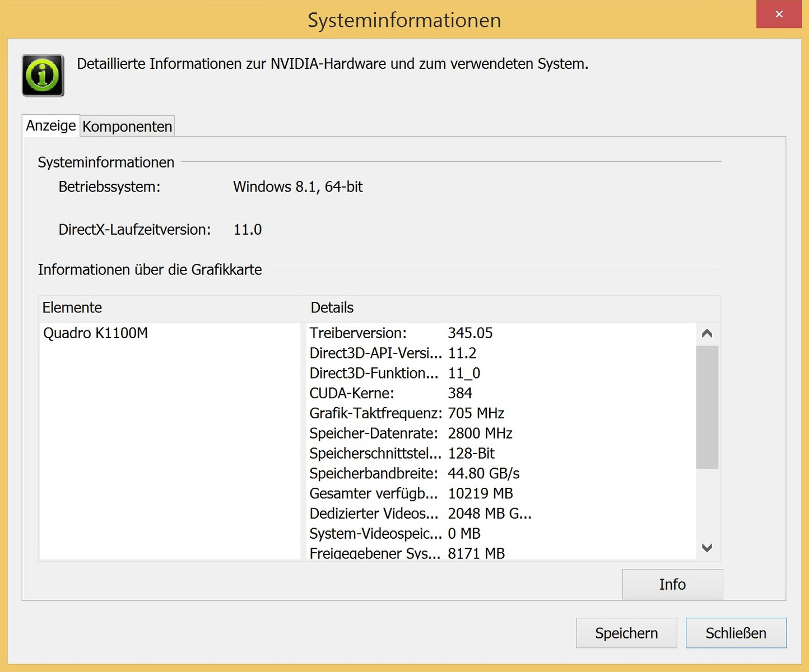Close the Systeminformationen window
This screenshot has height=672, width=809.
pyautogui.click(x=779, y=15)
